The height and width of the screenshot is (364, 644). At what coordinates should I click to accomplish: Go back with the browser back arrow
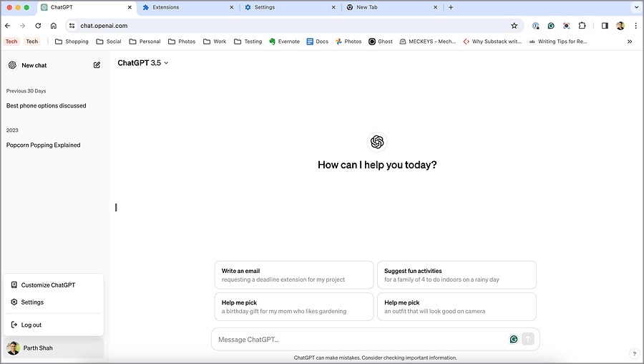[x=7, y=26]
